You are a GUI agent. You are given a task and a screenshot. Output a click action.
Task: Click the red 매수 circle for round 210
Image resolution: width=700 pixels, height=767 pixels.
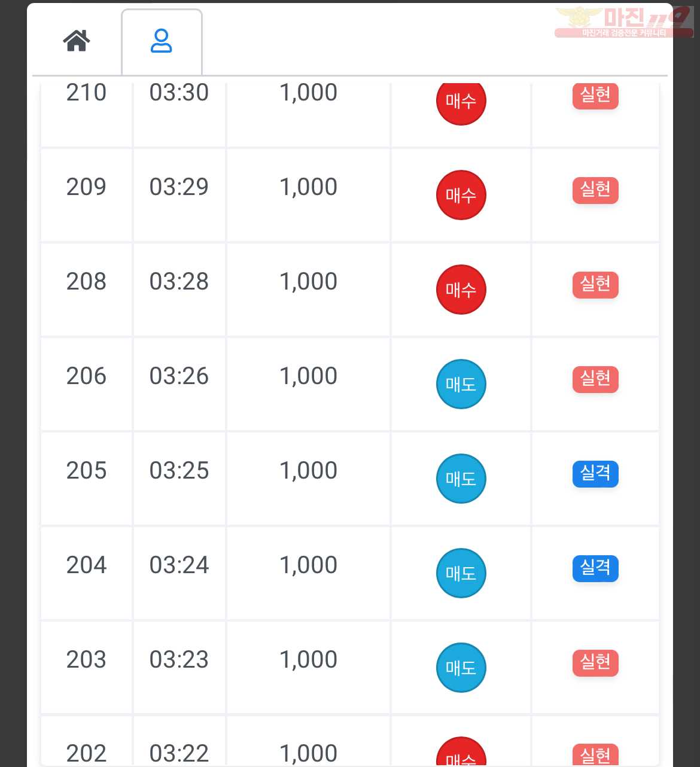tap(461, 102)
